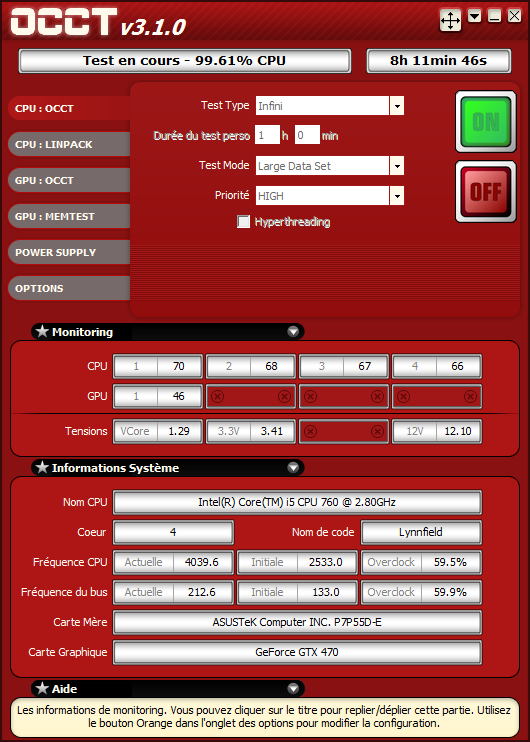This screenshot has width=530, height=742.
Task: Click the bus overclock value 59.9%
Action: [x=450, y=592]
